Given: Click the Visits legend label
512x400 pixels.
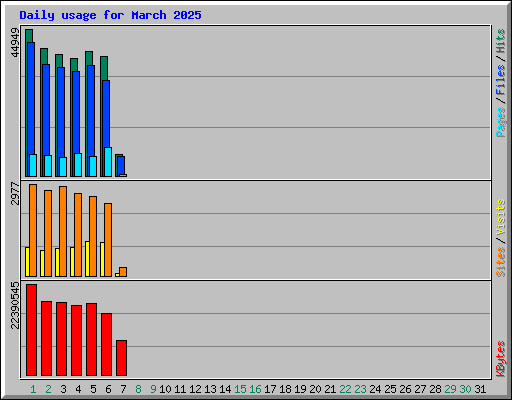Looking at the screenshot, I should pos(500,217).
